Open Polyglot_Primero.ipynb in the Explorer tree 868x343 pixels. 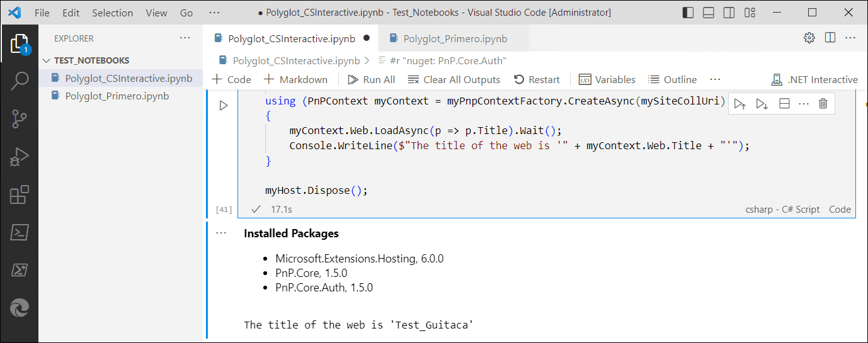click(120, 96)
